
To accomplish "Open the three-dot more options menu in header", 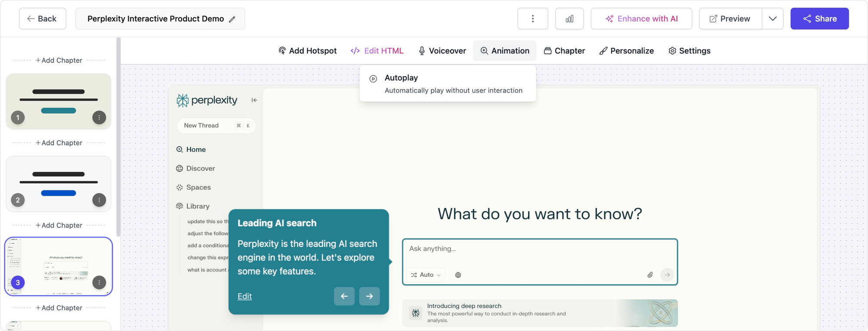I will [x=533, y=19].
